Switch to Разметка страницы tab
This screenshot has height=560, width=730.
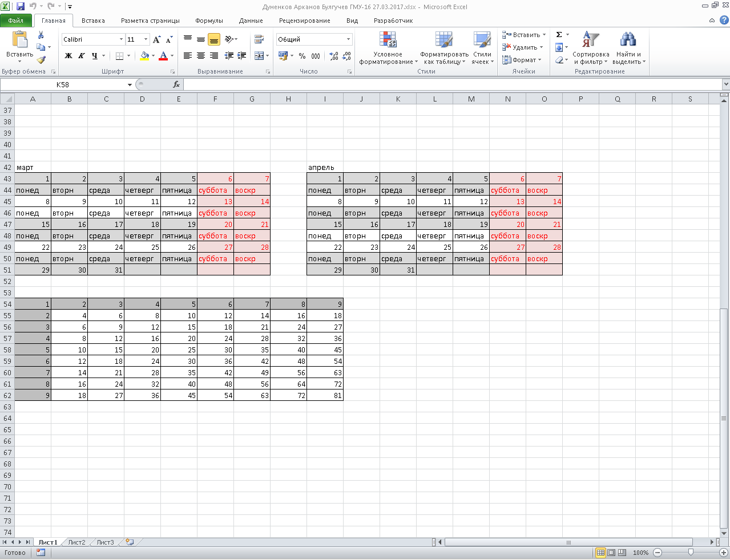click(150, 21)
